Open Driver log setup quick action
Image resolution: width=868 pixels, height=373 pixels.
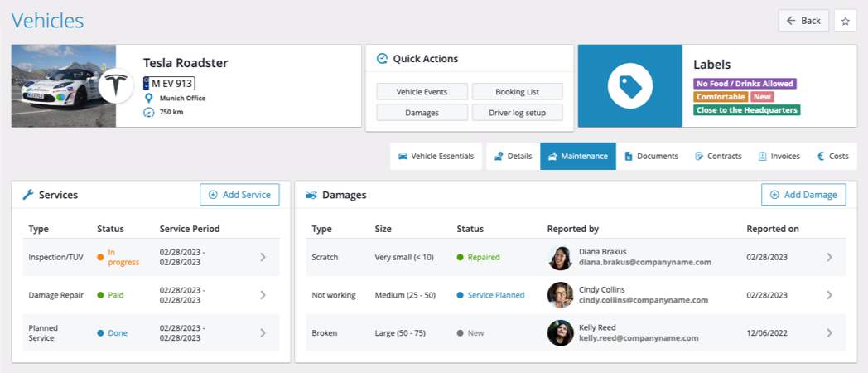coord(517,113)
